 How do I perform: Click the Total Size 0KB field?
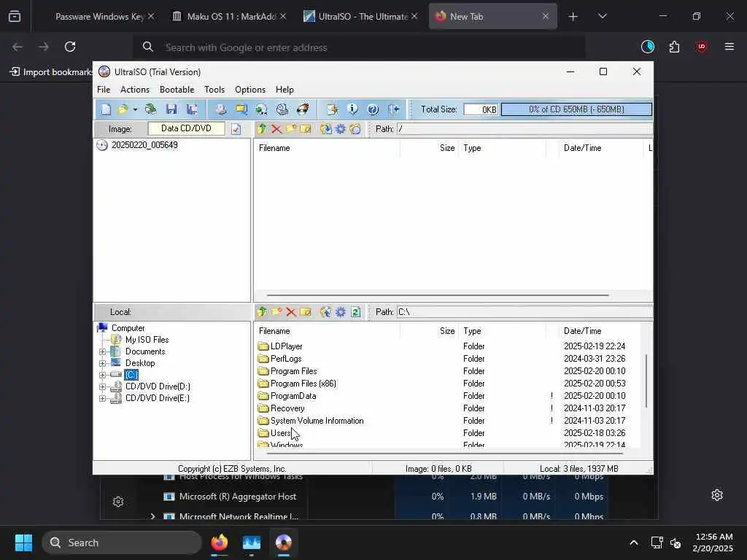coord(481,109)
